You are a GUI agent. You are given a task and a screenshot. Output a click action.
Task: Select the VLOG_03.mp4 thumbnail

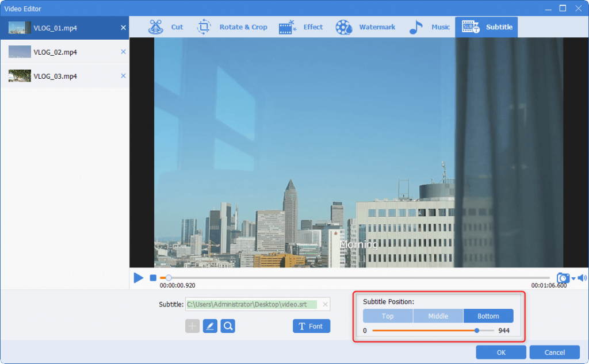pos(20,76)
